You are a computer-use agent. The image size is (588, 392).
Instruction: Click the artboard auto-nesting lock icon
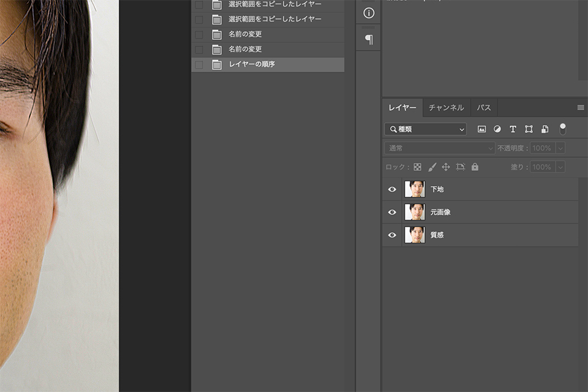461,167
